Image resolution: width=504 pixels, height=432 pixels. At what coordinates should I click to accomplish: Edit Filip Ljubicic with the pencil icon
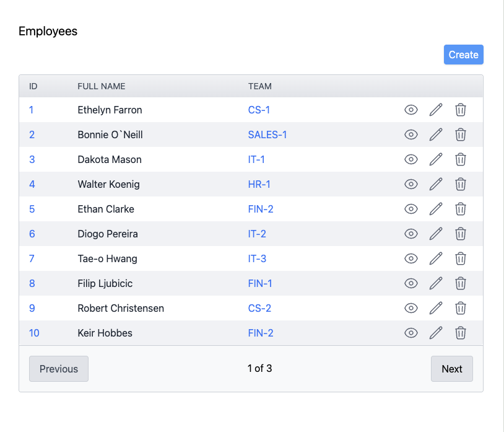436,283
